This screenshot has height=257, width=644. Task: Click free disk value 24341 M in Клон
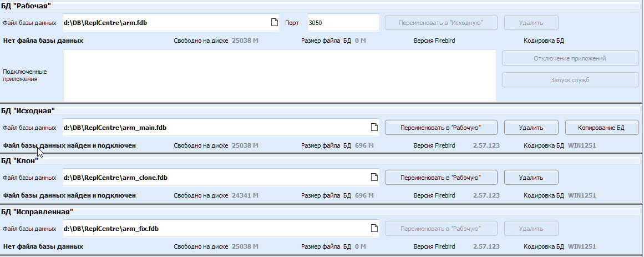click(x=245, y=195)
